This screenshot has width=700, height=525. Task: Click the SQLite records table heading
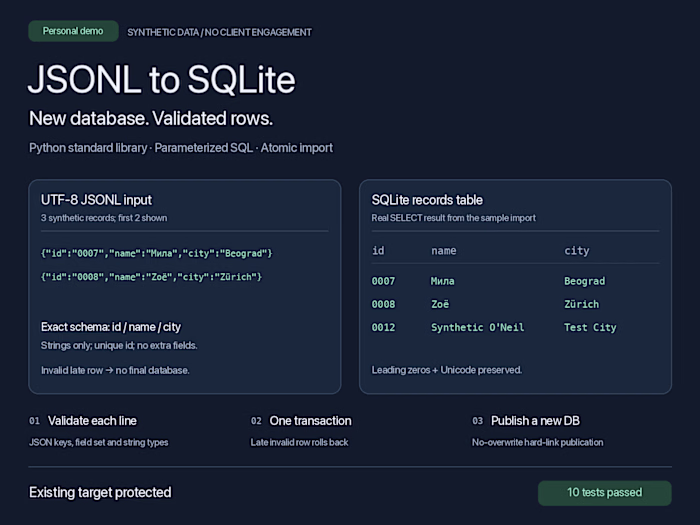coord(427,200)
